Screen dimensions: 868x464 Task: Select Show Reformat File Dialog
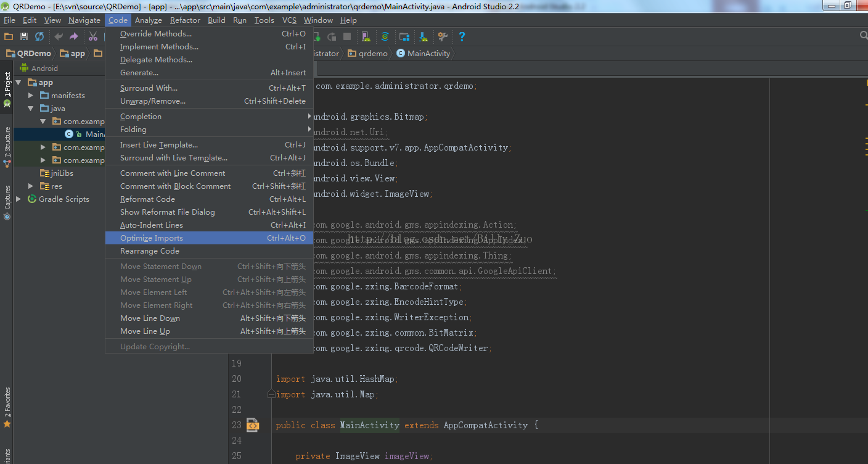209,212
